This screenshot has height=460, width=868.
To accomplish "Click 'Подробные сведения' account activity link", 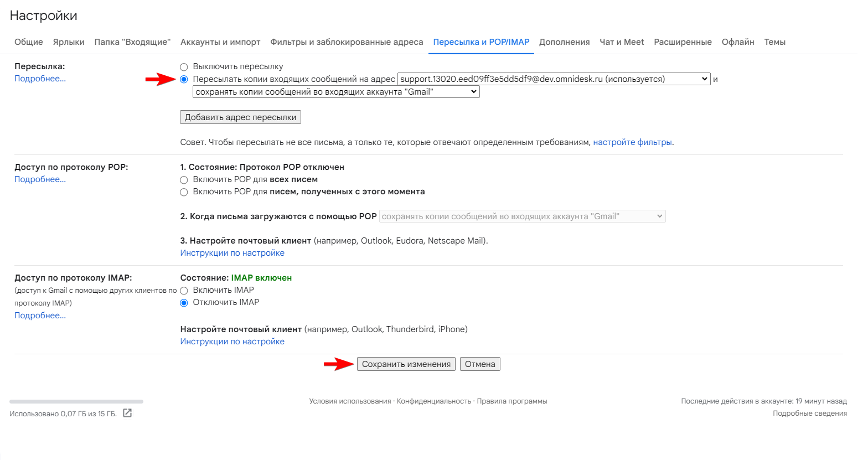I will tap(809, 414).
